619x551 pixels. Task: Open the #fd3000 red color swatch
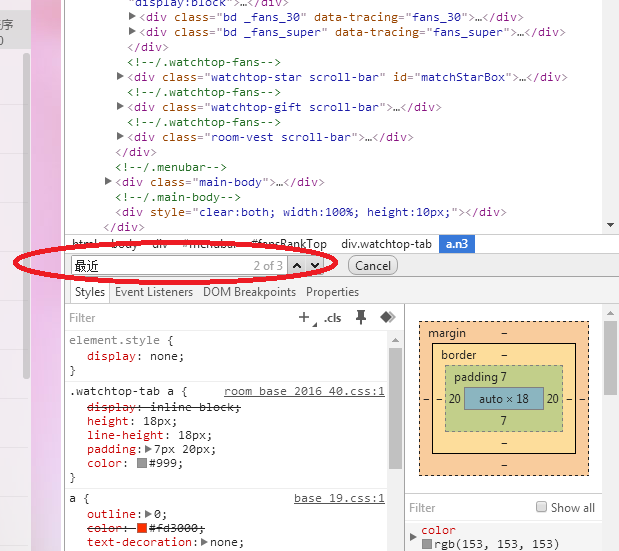(x=142, y=528)
